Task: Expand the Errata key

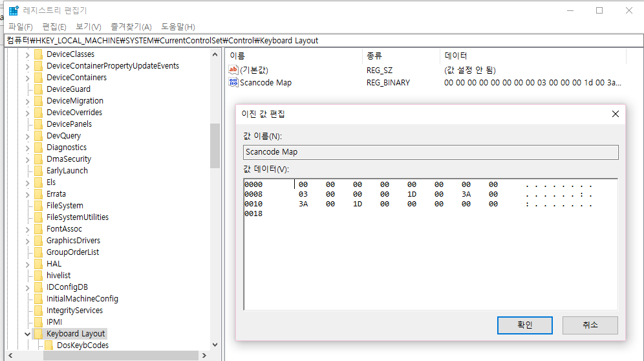Action: point(28,194)
